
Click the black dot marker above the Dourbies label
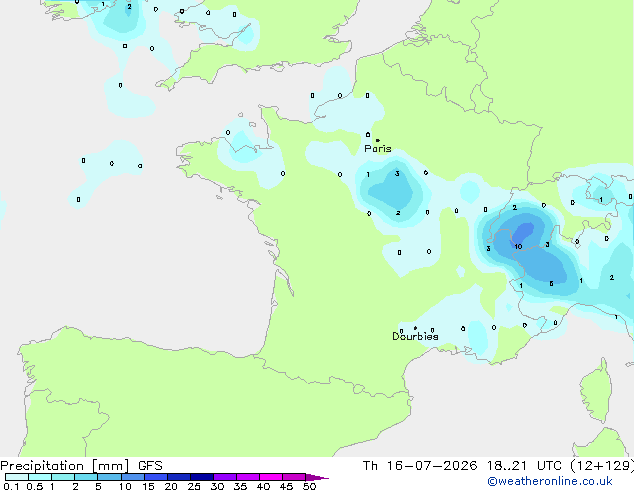pyautogui.click(x=415, y=328)
